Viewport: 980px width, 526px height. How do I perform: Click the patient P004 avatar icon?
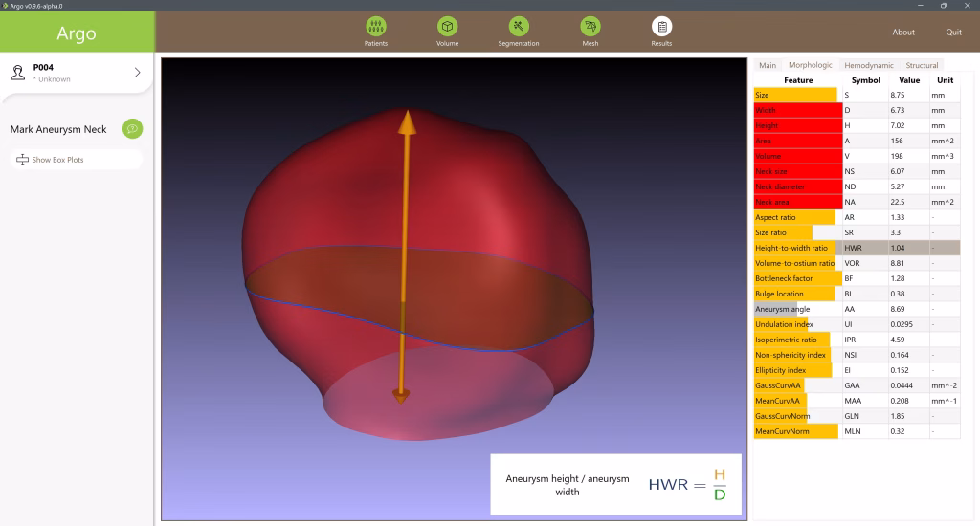(x=18, y=73)
